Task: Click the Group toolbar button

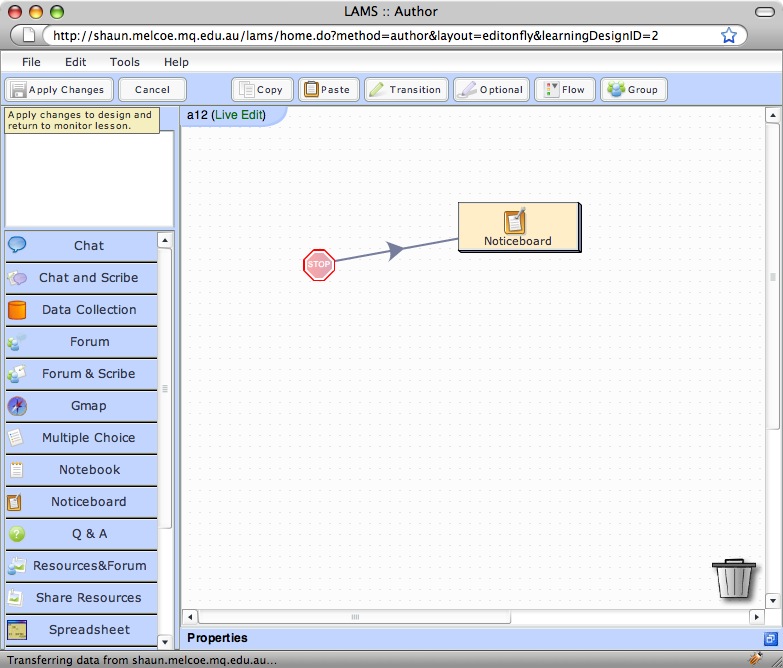Action: [633, 90]
